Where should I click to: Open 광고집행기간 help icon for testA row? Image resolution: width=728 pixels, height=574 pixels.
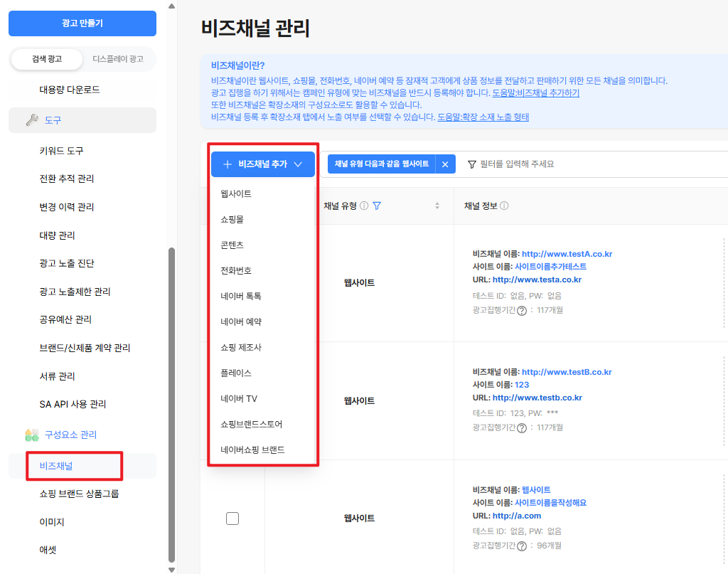tap(522, 310)
